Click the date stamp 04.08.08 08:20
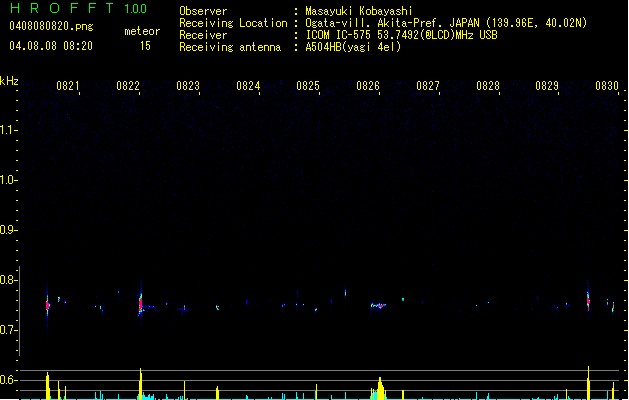The width and height of the screenshot is (629, 400). pyautogui.click(x=51, y=46)
